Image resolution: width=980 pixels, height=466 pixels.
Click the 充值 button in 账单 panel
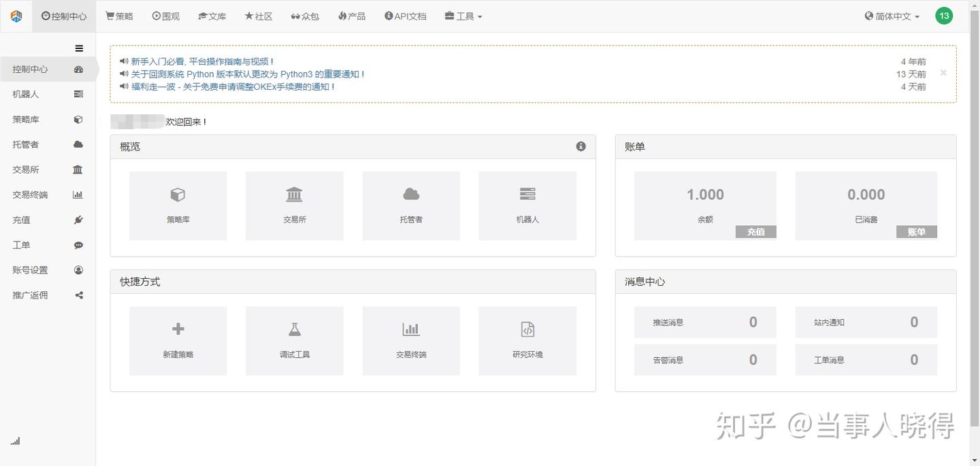pyautogui.click(x=755, y=231)
